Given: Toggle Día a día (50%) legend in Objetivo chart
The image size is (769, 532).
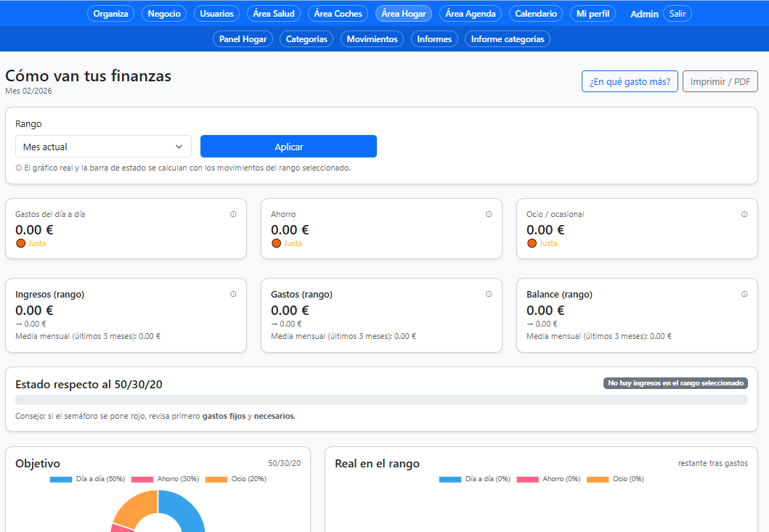Looking at the screenshot, I should pos(88,479).
